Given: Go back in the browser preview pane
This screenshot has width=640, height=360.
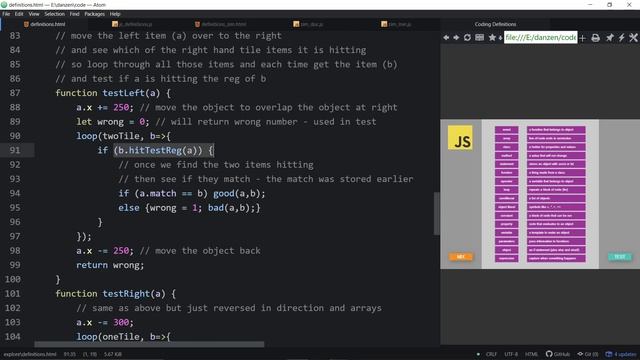Looking at the screenshot, I should click(446, 38).
